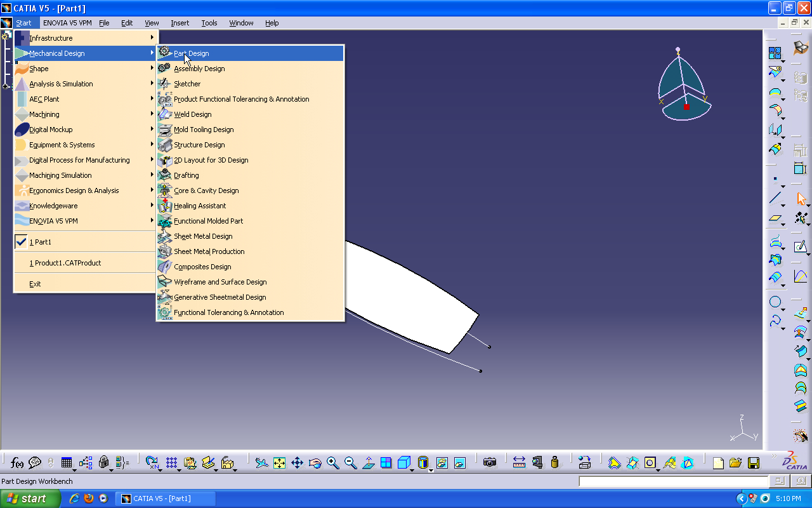Viewport: 812px width, 508px height.
Task: Expand the toolbar overflow chevron near CATIA logo
Action: 773,456
